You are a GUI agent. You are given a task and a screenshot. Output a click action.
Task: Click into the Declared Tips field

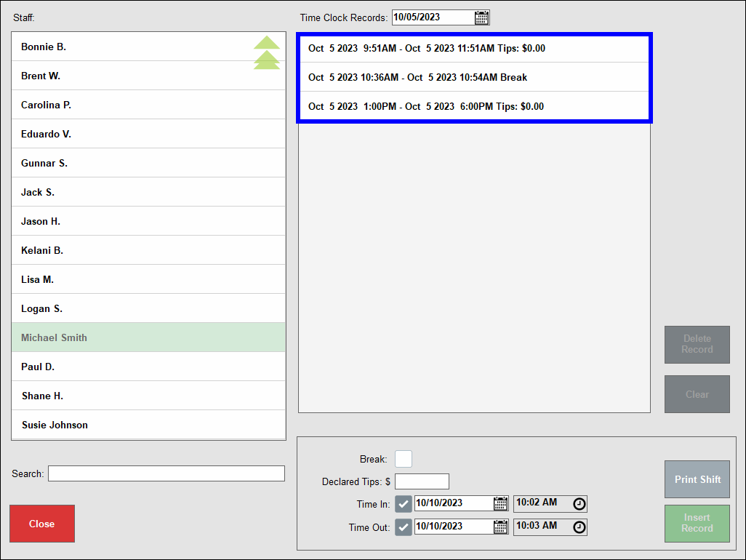(422, 481)
